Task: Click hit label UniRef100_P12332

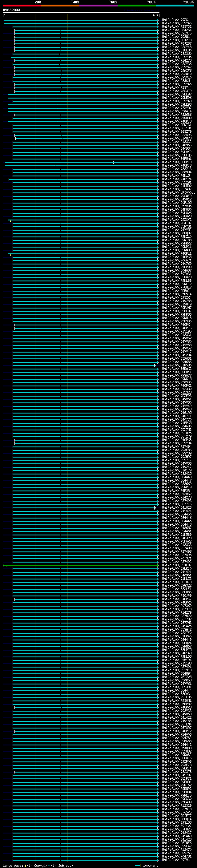Action: point(177,142)
